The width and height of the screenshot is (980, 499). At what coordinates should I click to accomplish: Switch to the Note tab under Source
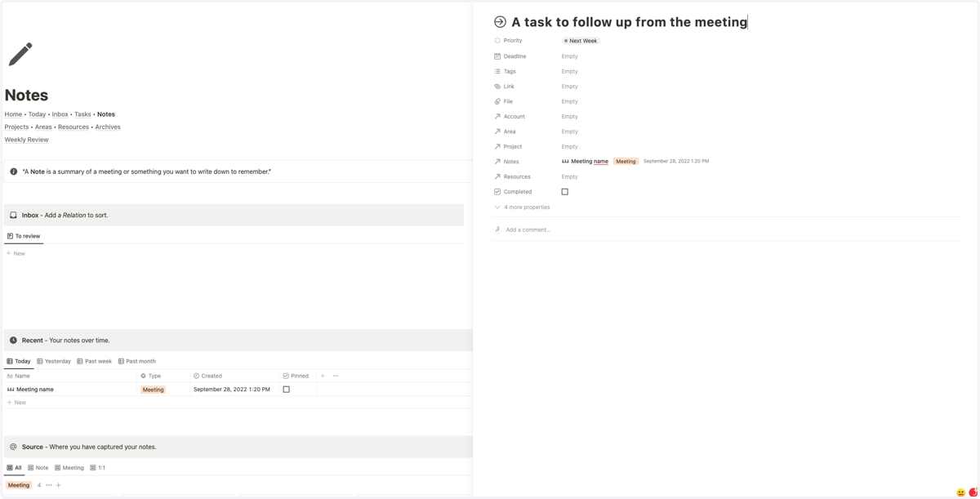point(38,468)
